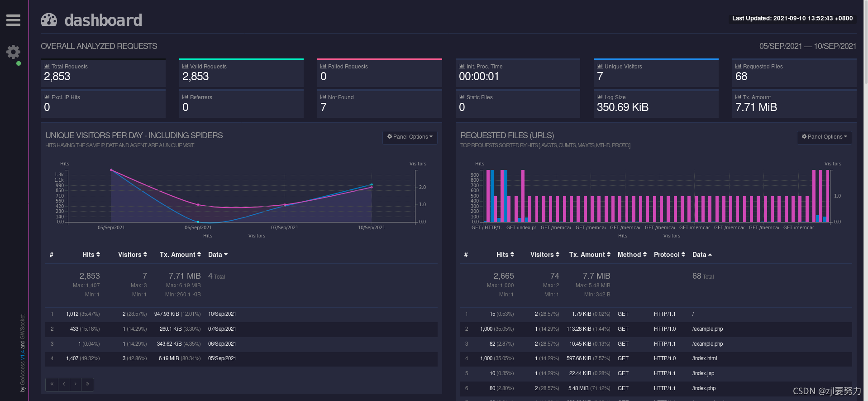Open Panel Options for Unique Visitors panel
The image size is (868, 401).
point(410,137)
